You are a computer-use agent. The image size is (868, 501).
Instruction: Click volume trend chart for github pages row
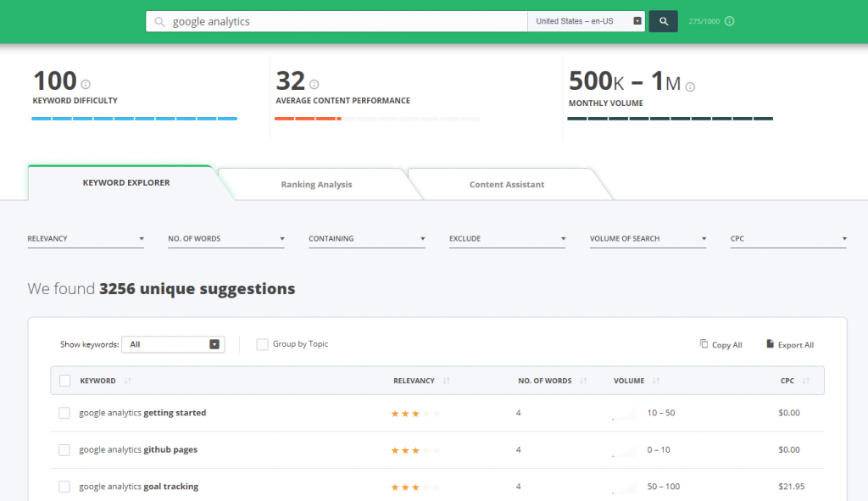click(x=624, y=451)
